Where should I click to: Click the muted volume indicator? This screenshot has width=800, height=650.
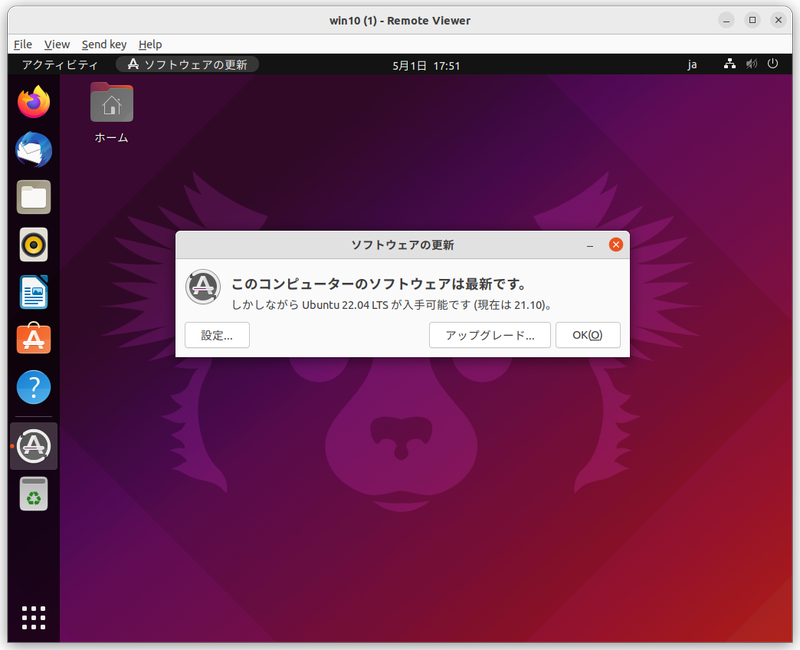(752, 63)
